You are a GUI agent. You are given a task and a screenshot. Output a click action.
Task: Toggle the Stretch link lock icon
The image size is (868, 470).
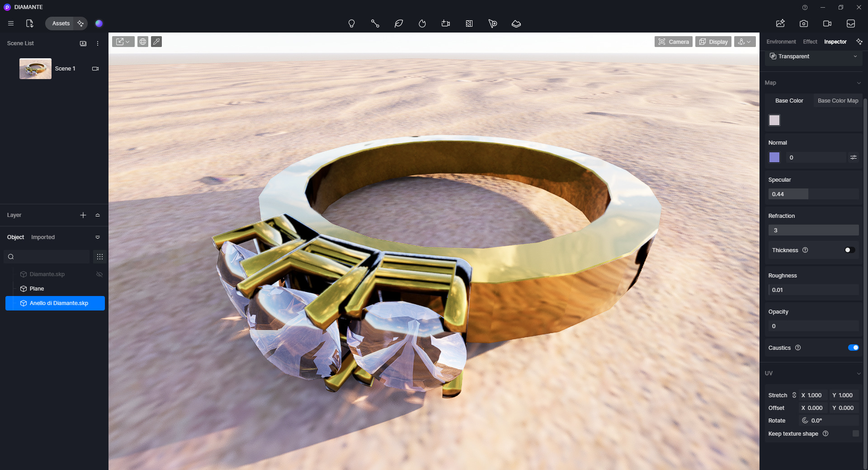(794, 395)
